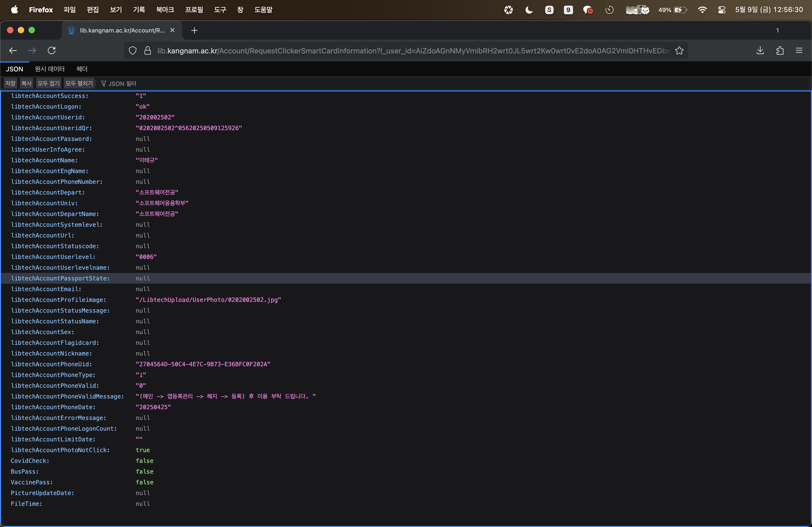Screen dimensions: 812x527
Task: Open a new browser tab
Action: 194,30
